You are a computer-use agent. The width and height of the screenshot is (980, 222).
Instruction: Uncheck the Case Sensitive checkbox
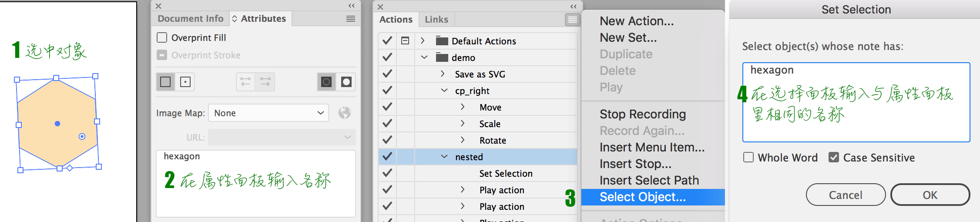[834, 158]
